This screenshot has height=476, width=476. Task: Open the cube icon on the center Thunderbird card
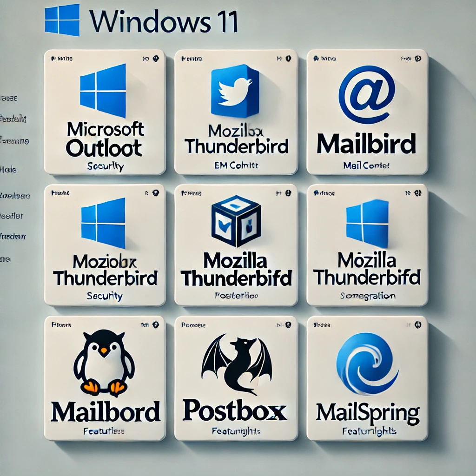[x=236, y=221]
